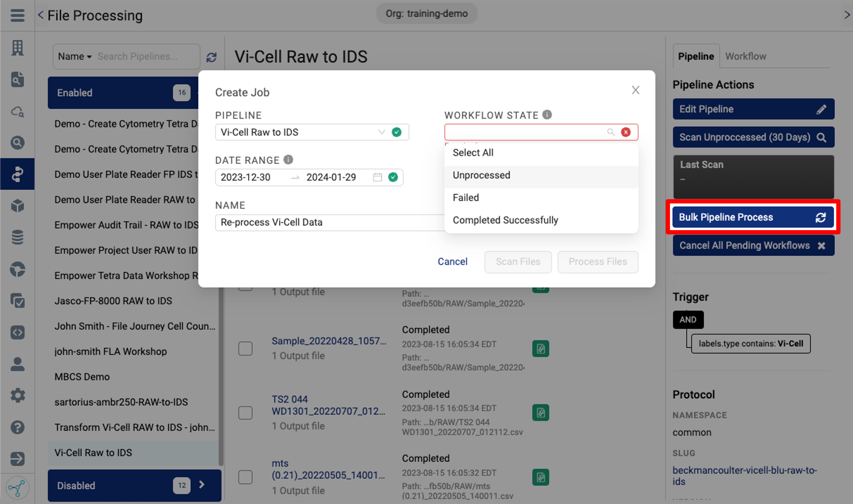Click Cancel in the Create Job dialog
This screenshot has width=853, height=504.
click(x=453, y=261)
